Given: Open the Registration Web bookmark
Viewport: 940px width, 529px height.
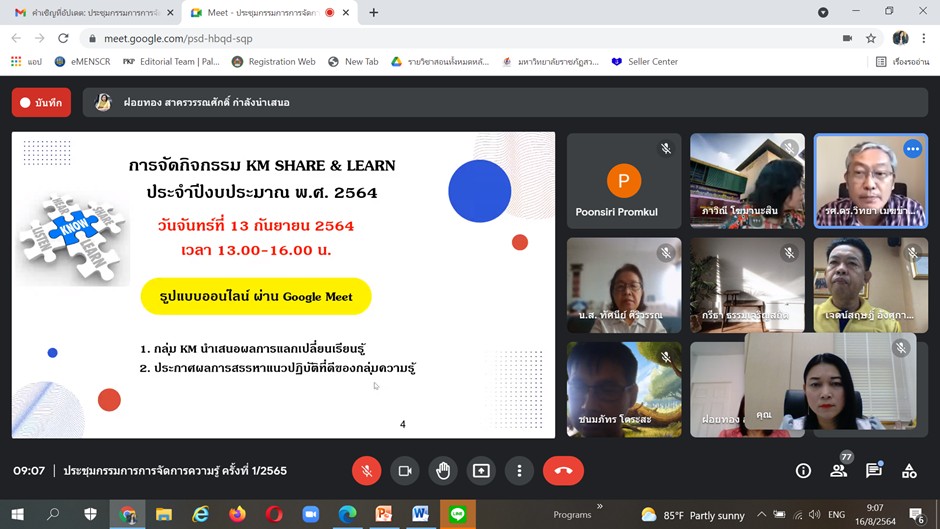Looking at the screenshot, I should click(273, 62).
